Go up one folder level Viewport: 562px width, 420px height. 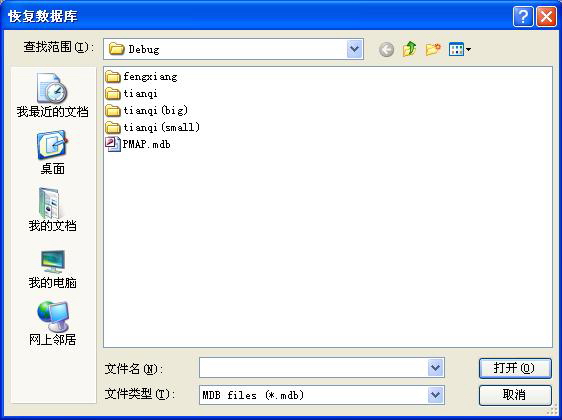coord(410,49)
